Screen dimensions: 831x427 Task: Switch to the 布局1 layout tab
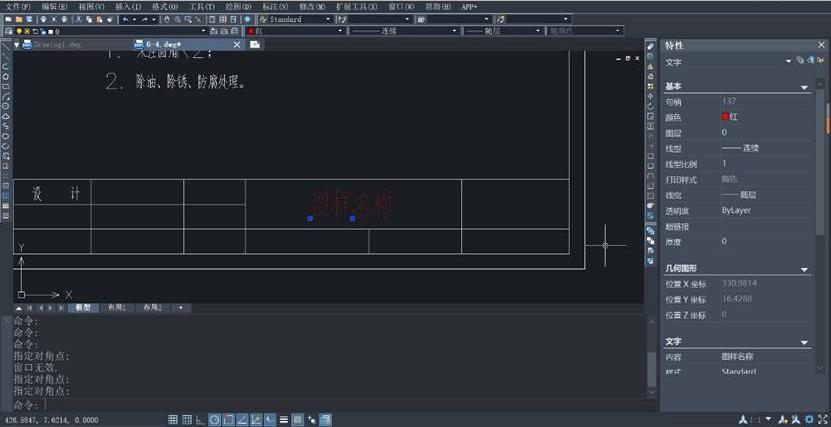(x=117, y=307)
